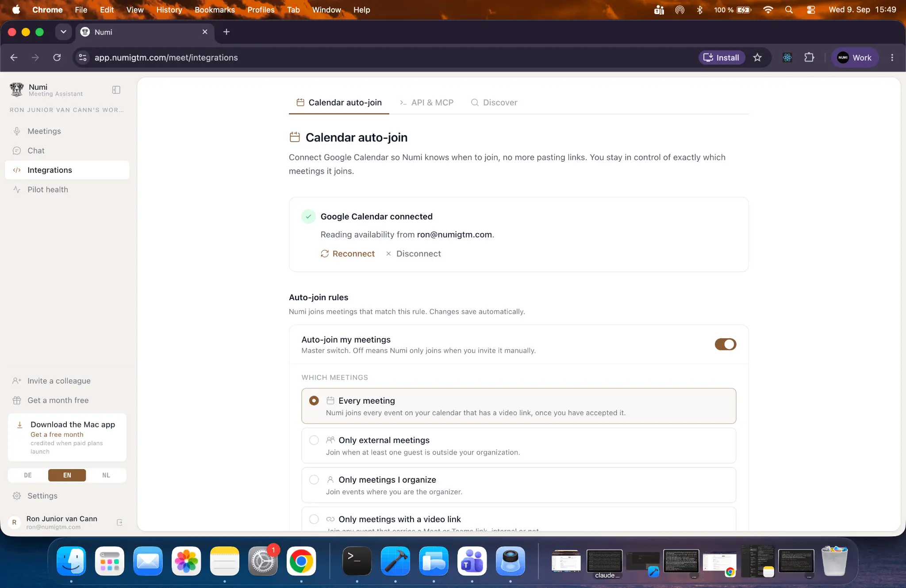Click Get a month free

point(67,401)
